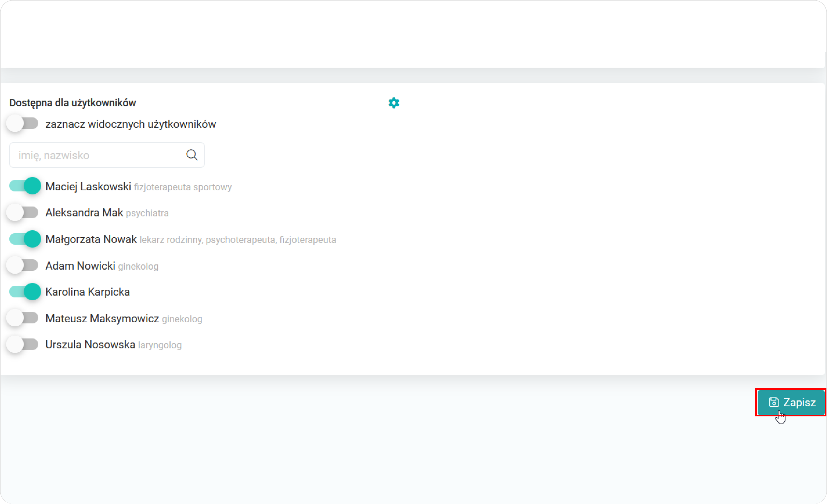Screen dimensions: 827x504
Task: Click the magnifier search icon
Action: point(192,155)
